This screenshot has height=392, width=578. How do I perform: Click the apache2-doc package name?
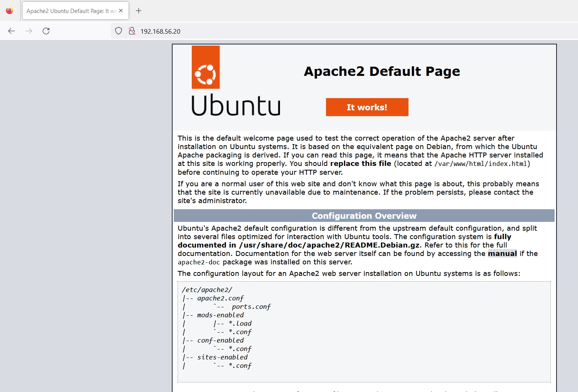pos(199,262)
